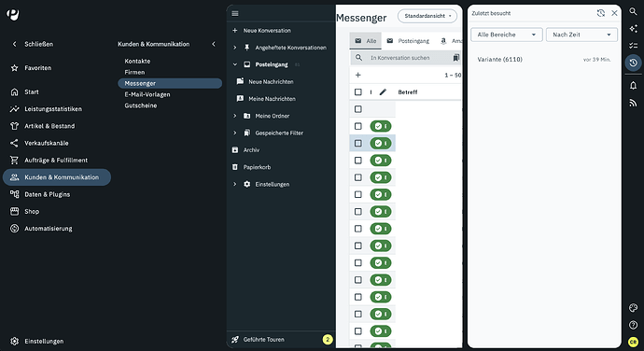
Task: Open the Nach Zeit sort dropdown
Action: click(x=581, y=35)
